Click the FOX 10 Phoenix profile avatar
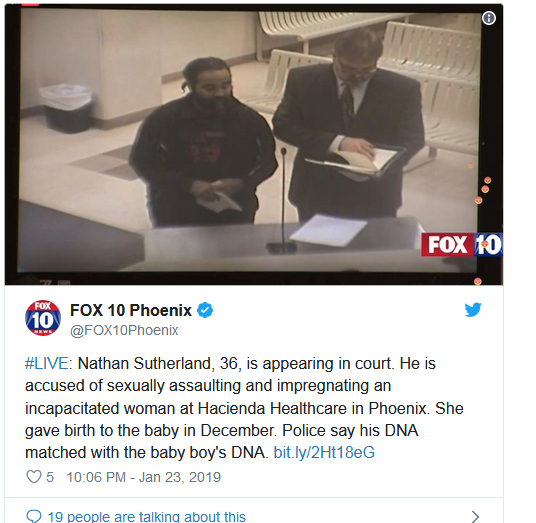The height and width of the screenshot is (523, 536). (x=43, y=318)
